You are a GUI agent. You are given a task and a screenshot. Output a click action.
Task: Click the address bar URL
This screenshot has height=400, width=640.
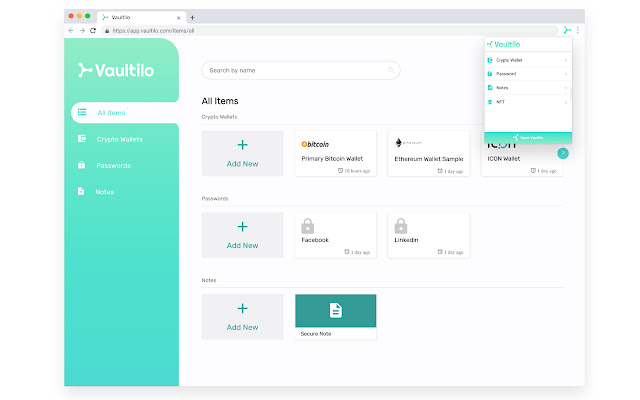[153, 31]
